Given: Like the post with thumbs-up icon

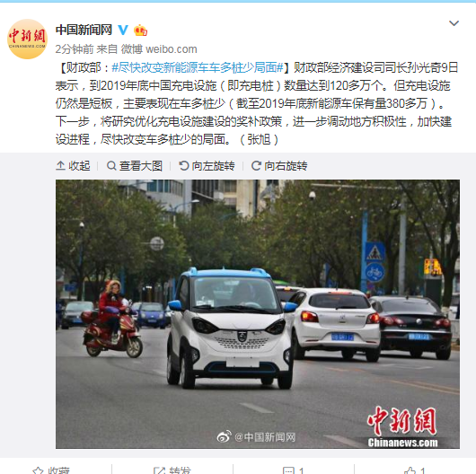Looking at the screenshot, I should (x=410, y=470).
